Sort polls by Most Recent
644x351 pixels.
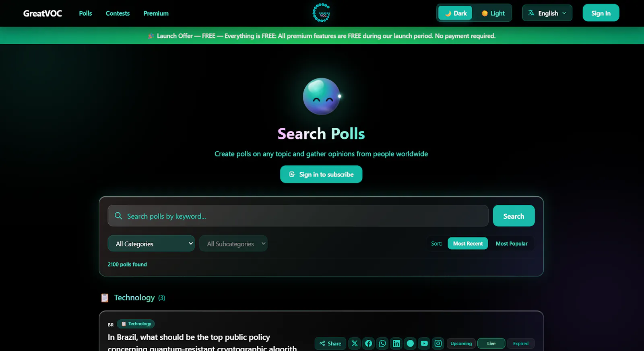[468, 244]
